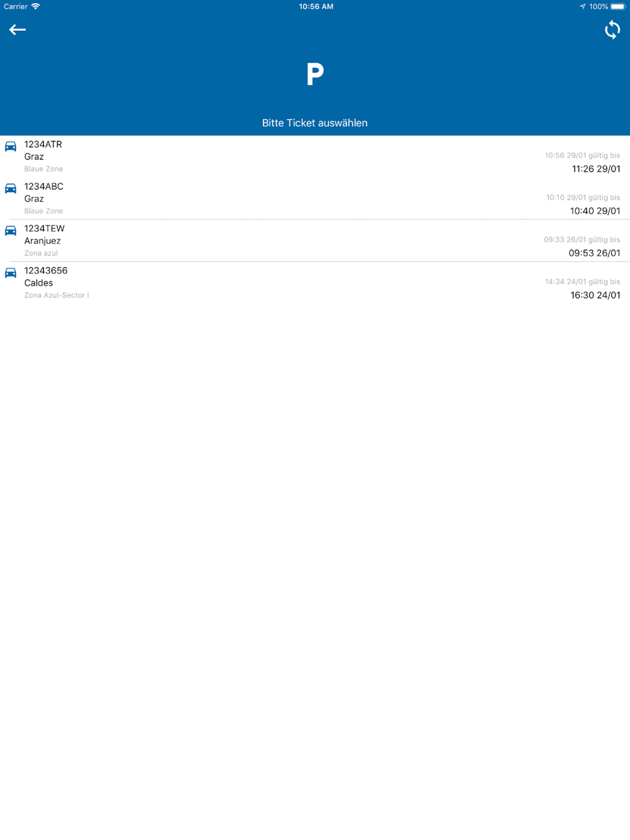The width and height of the screenshot is (630, 840).
Task: Tap validity time 10:40 29/01
Action: pyautogui.click(x=595, y=211)
